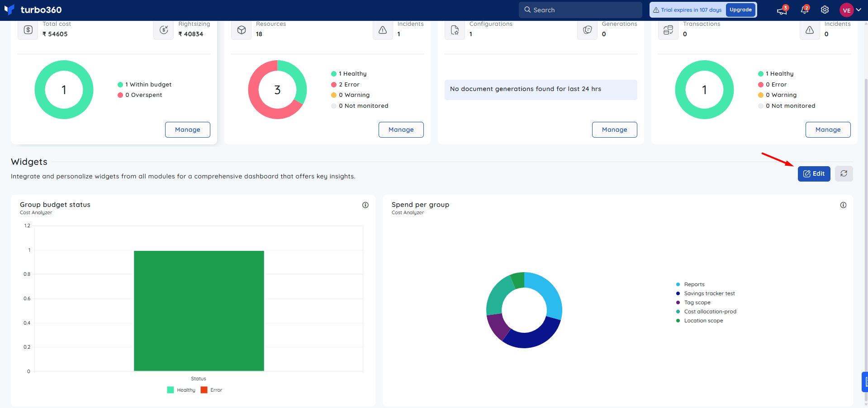Click the VE user avatar

(846, 10)
